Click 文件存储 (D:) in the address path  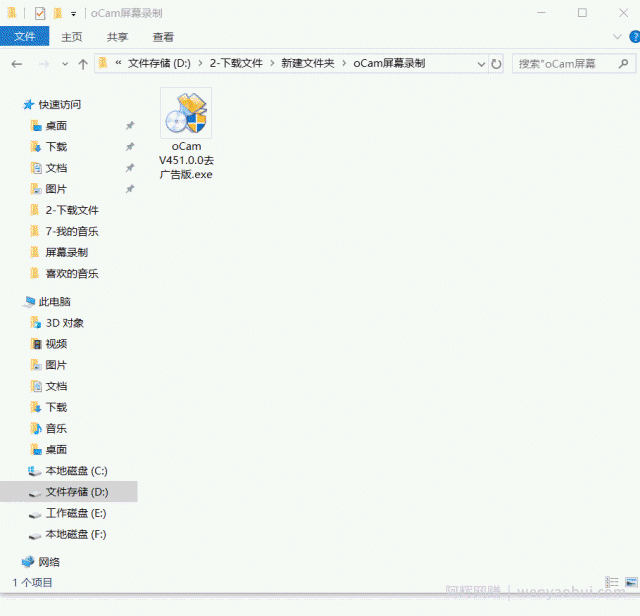click(159, 64)
